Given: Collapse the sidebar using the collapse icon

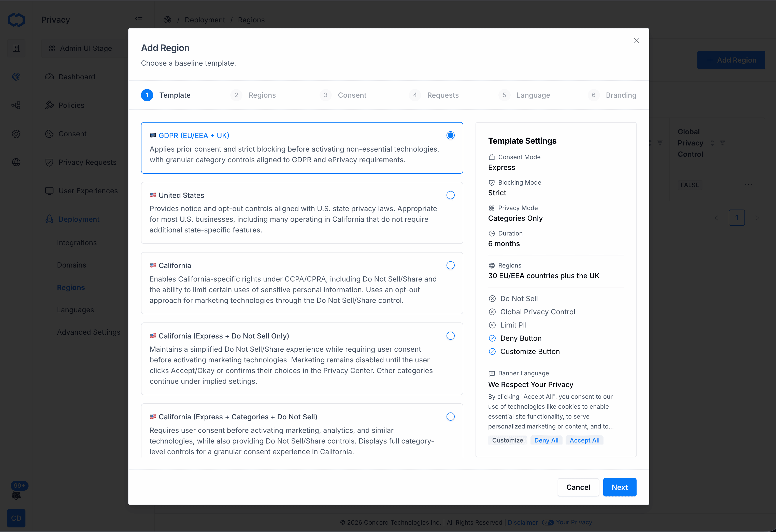Looking at the screenshot, I should [139, 19].
